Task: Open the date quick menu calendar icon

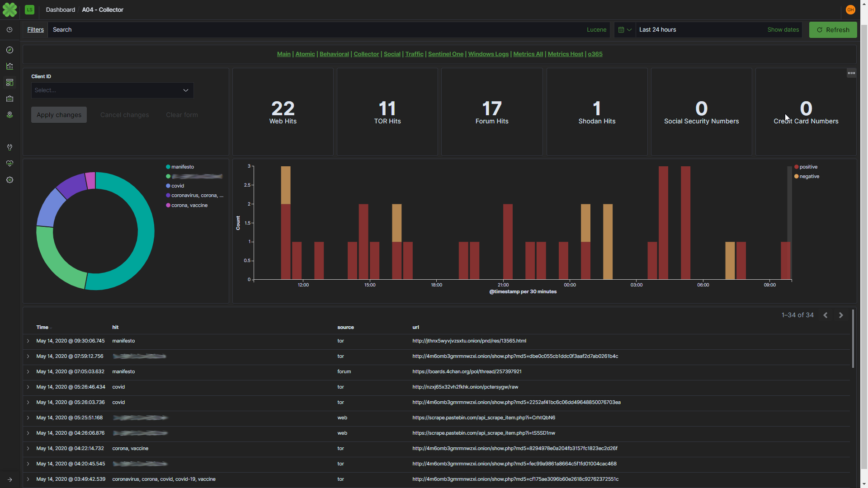Action: coord(625,30)
